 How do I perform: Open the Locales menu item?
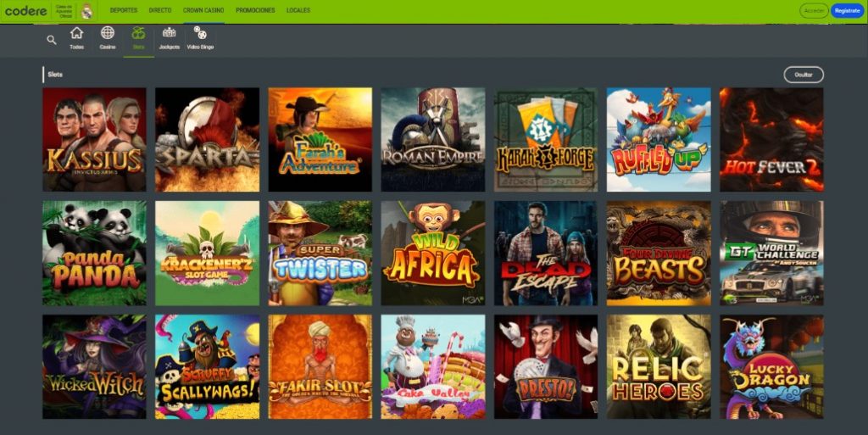click(x=298, y=10)
